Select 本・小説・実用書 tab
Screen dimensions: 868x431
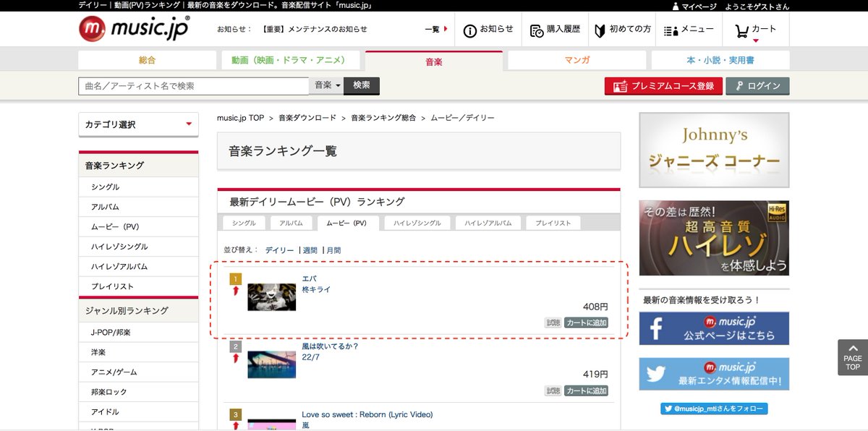pyautogui.click(x=720, y=60)
